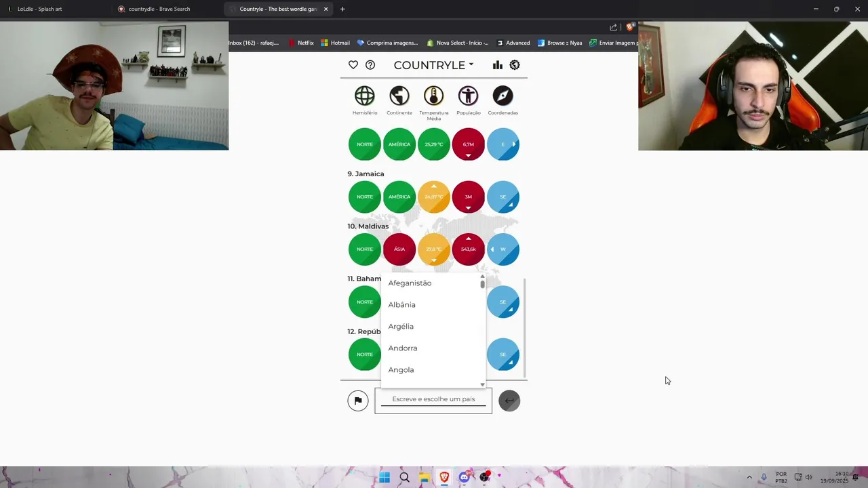Open the Browse :: Nyaa bookmark
The image size is (868, 488).
(x=559, y=43)
